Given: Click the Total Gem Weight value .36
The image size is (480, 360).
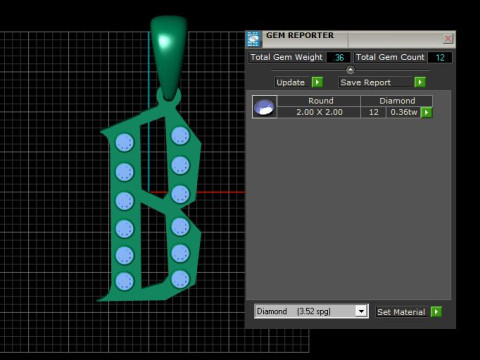Looking at the screenshot, I should point(339,57).
